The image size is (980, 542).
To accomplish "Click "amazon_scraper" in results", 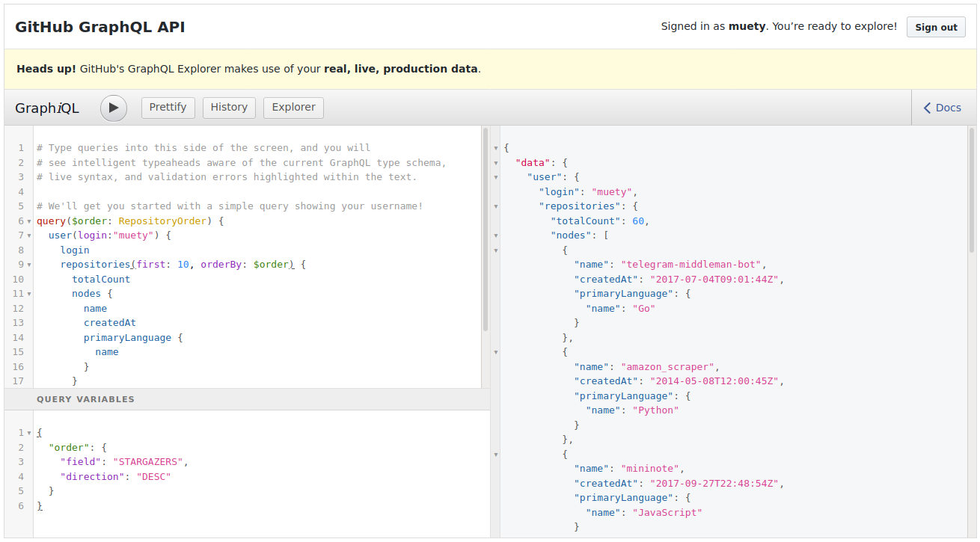I will [668, 367].
